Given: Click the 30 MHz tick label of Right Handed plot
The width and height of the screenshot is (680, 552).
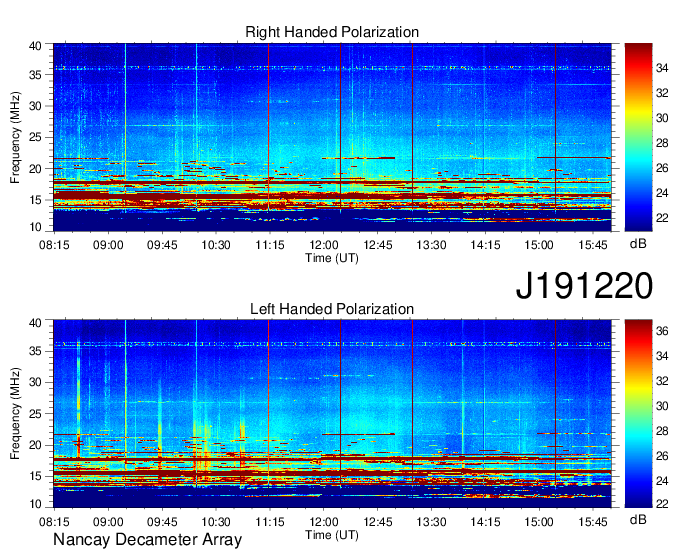Looking at the screenshot, I should [x=35, y=106].
